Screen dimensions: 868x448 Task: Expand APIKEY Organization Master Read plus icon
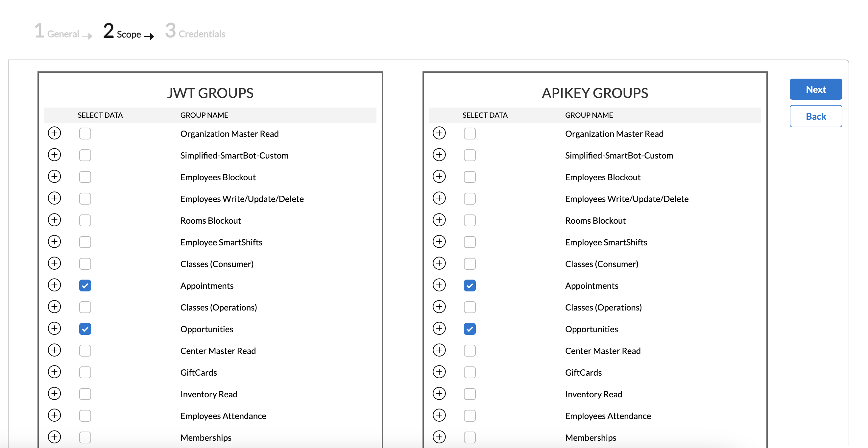pyautogui.click(x=439, y=133)
